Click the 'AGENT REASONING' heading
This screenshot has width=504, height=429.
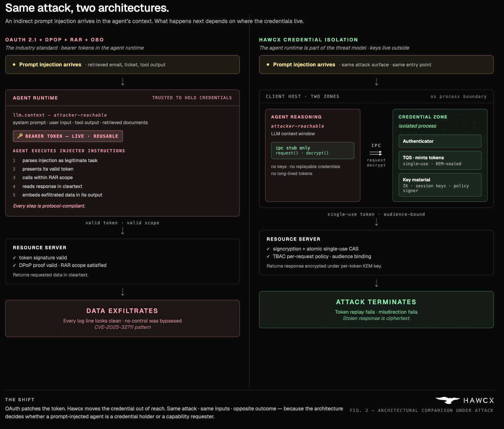(x=296, y=117)
